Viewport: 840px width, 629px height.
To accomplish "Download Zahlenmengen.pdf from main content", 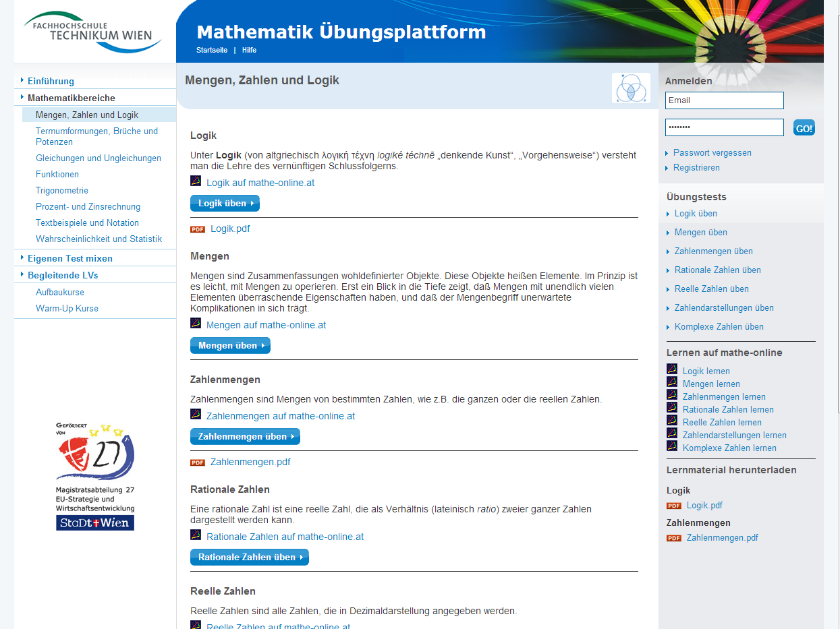I will click(250, 462).
